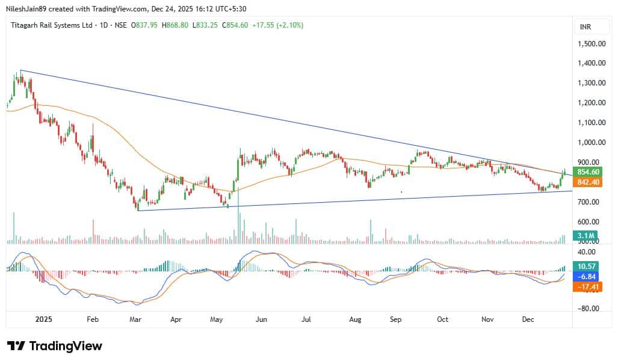Image resolution: width=618 pixels, height=364 pixels.
Task: Click the 10.57 MACD histogram value label
Action: tap(587, 267)
